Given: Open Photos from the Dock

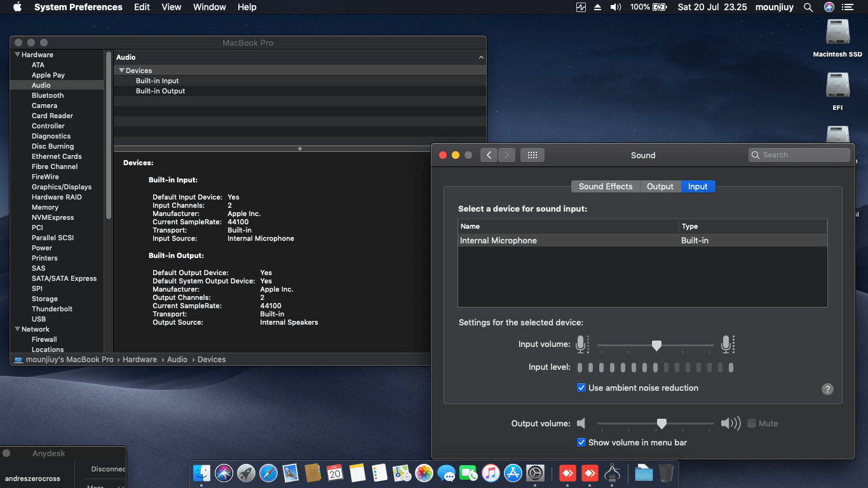Looking at the screenshot, I should 424,473.
